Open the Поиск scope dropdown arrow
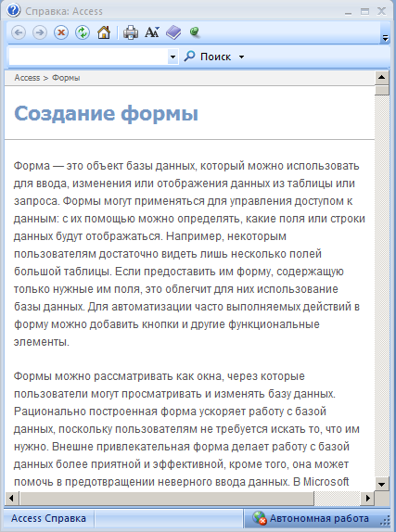 (x=241, y=57)
